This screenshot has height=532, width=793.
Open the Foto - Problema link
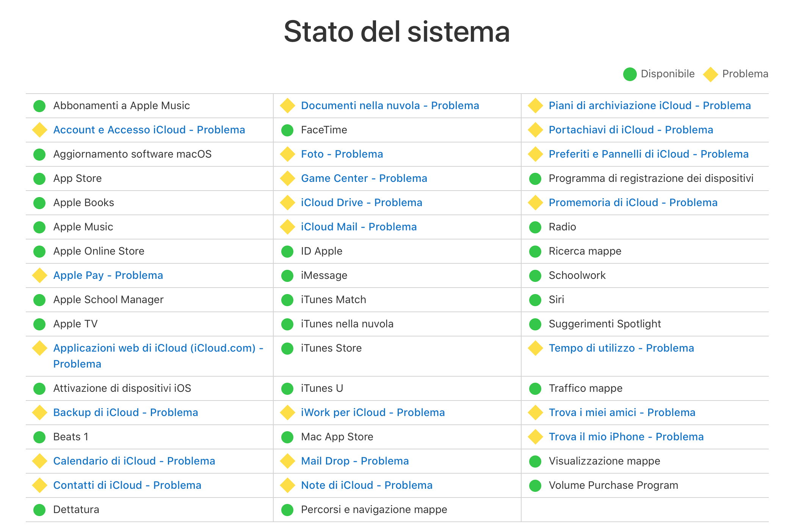coord(342,154)
